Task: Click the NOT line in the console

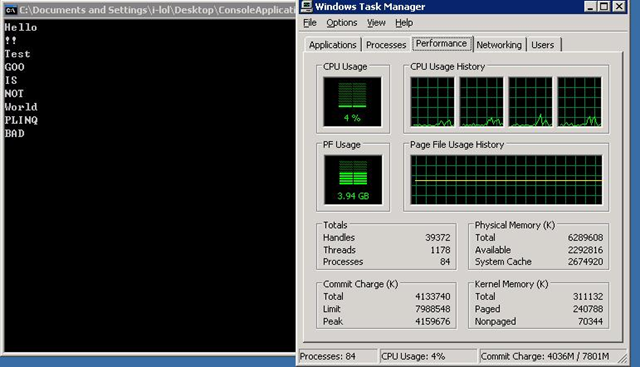Action: click(x=14, y=93)
